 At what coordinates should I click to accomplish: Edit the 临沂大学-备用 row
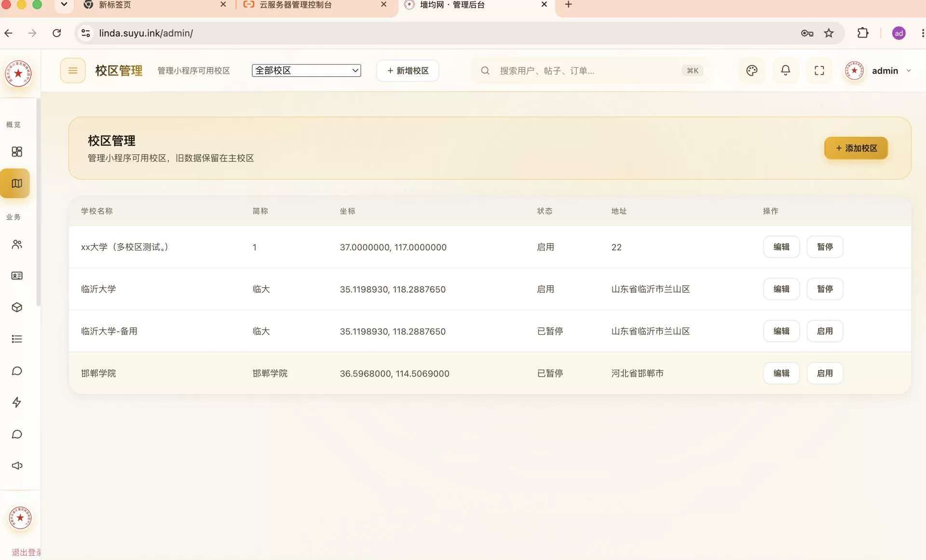[781, 331]
